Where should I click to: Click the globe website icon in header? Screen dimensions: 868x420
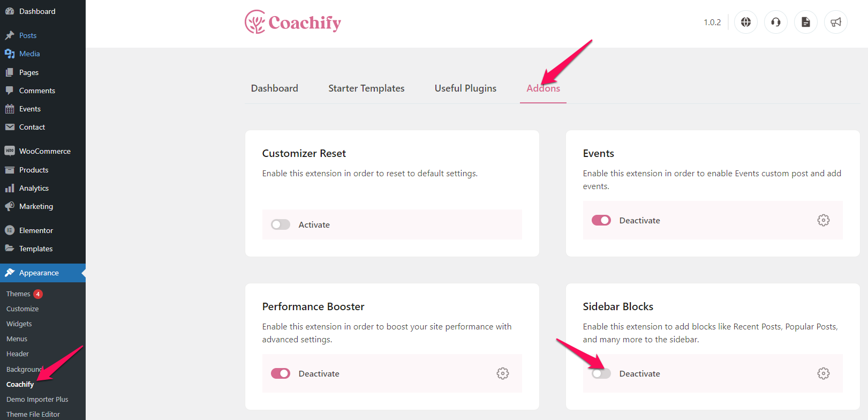tap(745, 22)
